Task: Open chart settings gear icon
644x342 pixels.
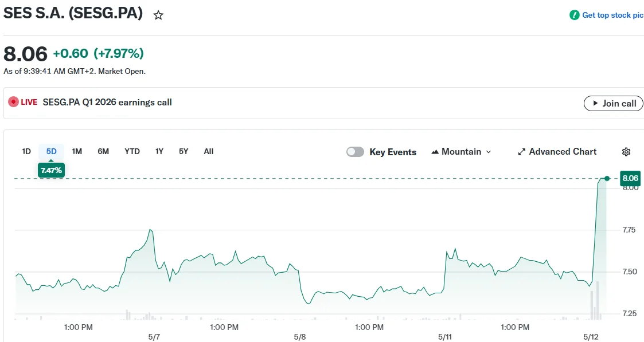Action: tap(626, 152)
